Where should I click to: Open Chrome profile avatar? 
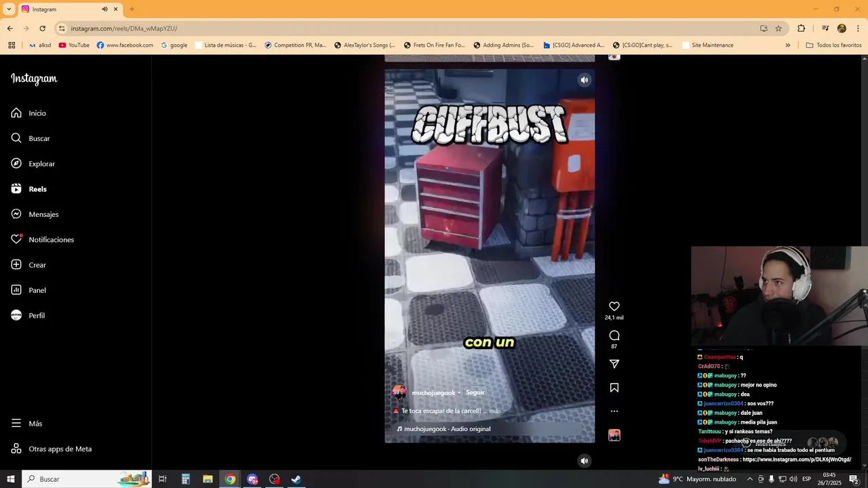pos(842,28)
